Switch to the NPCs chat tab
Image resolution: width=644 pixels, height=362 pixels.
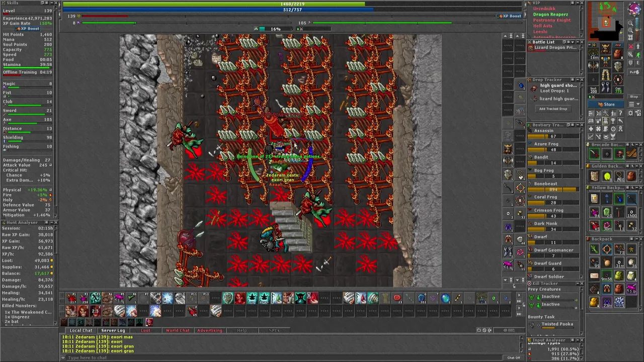point(274,330)
